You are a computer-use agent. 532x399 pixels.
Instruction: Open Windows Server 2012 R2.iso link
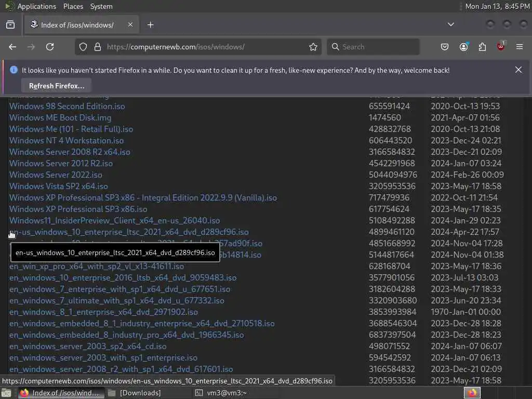[61, 163]
